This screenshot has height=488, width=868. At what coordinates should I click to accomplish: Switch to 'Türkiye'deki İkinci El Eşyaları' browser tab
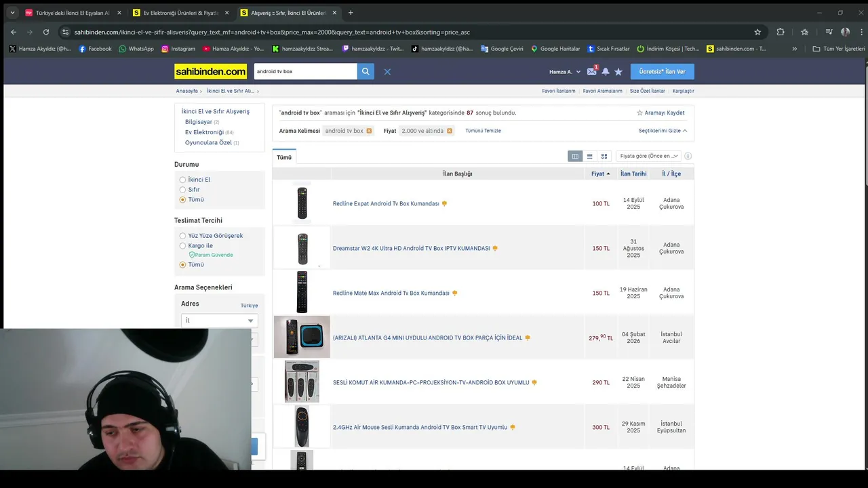tap(73, 13)
